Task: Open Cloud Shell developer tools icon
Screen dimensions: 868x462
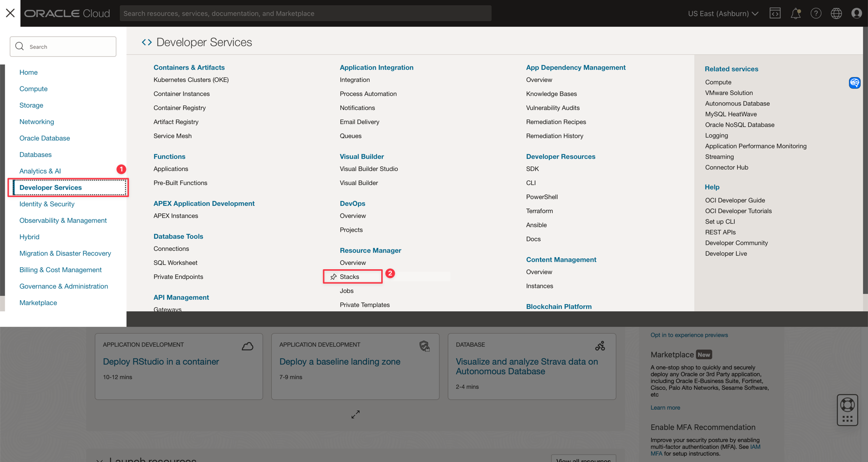Action: coord(775,14)
